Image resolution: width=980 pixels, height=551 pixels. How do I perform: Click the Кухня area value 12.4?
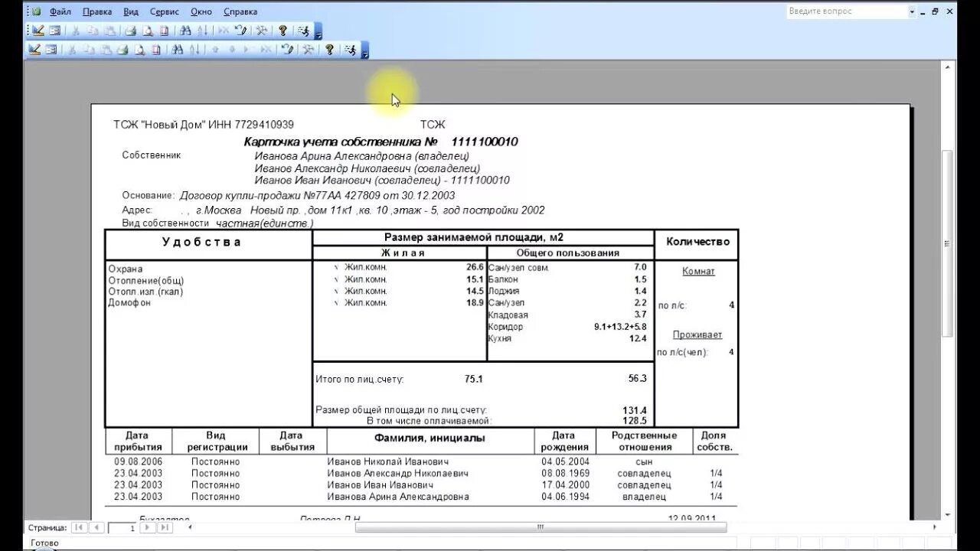(x=638, y=338)
